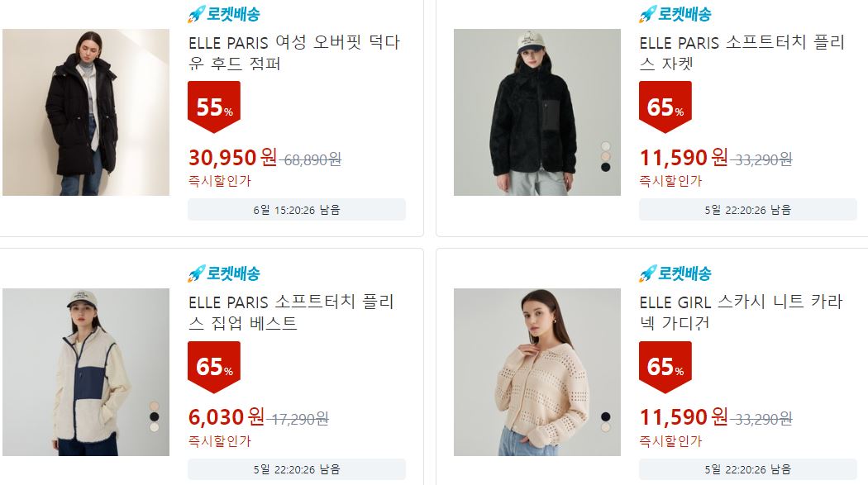Click rocket delivery badge on hooded duck down jumper
This screenshot has height=485, width=868.
tap(224, 14)
